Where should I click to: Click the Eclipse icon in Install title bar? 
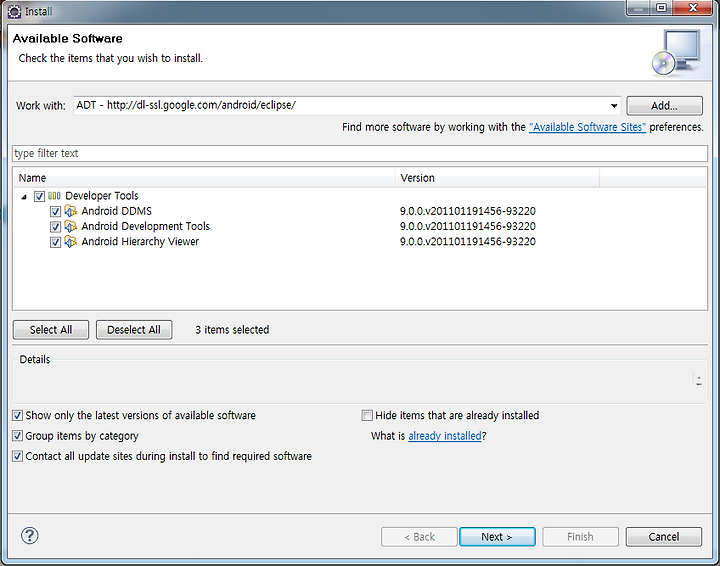pyautogui.click(x=14, y=11)
